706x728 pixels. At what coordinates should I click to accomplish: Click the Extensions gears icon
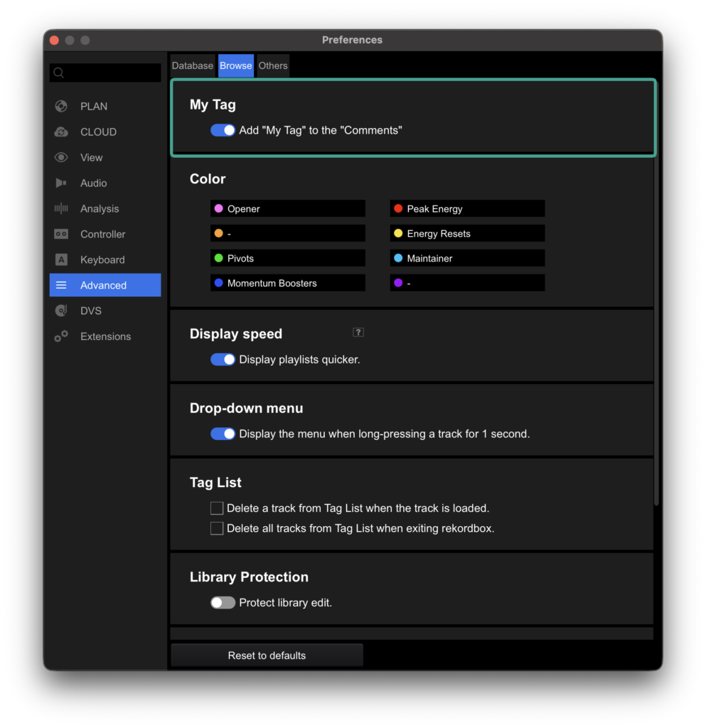tap(61, 337)
